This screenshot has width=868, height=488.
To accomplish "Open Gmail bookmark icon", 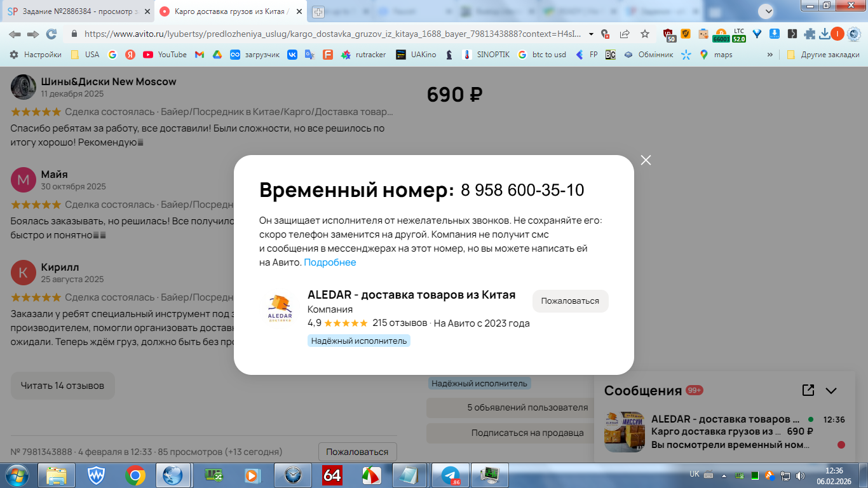I will 200,55.
